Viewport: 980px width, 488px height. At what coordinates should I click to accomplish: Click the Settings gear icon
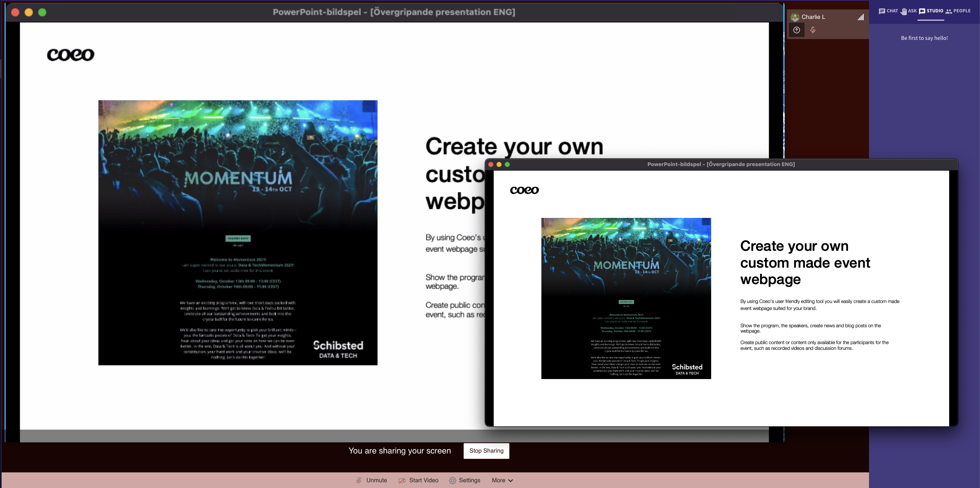point(453,480)
